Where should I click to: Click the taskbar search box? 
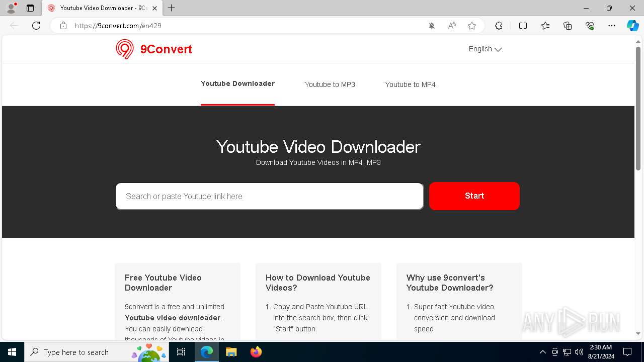tap(97, 352)
